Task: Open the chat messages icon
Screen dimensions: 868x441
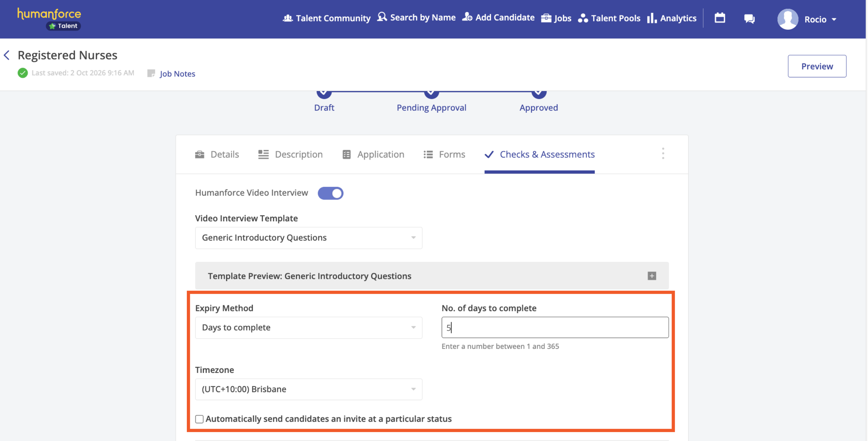Action: coord(749,19)
